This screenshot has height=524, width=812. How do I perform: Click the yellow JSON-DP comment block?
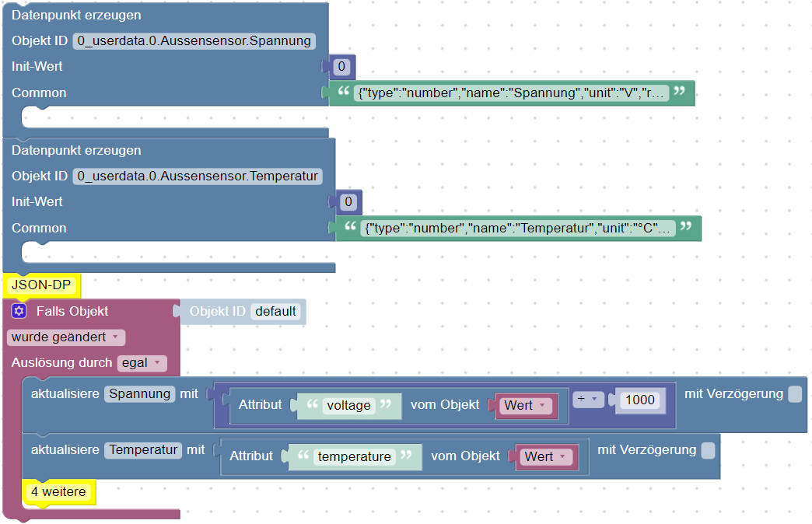[41, 285]
